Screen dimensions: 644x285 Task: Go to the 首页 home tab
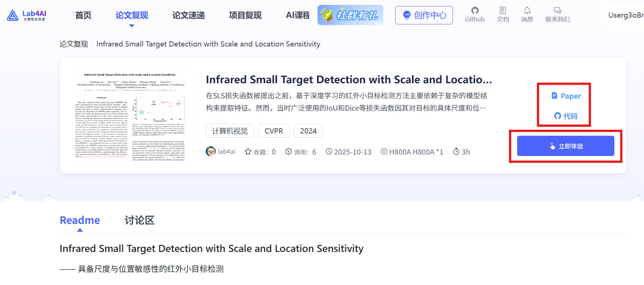pos(83,15)
